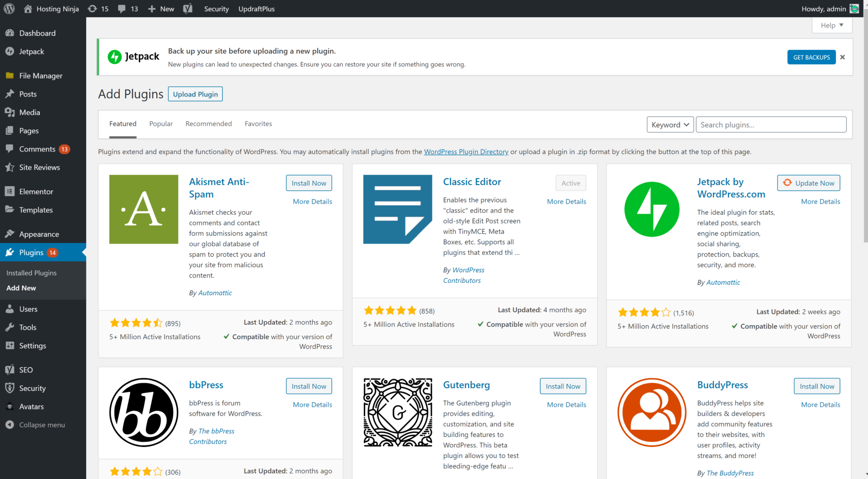Image resolution: width=868 pixels, height=479 pixels.
Task: Open the WordPress Plugin Directory link
Action: [466, 152]
